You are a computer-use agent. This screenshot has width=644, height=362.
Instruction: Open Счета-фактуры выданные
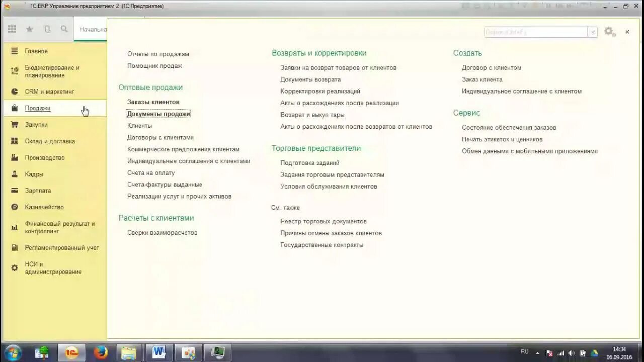tap(165, 185)
